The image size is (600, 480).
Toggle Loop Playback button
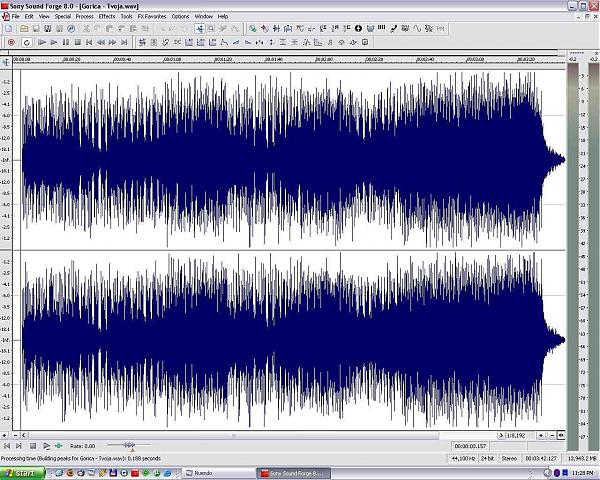(26, 42)
